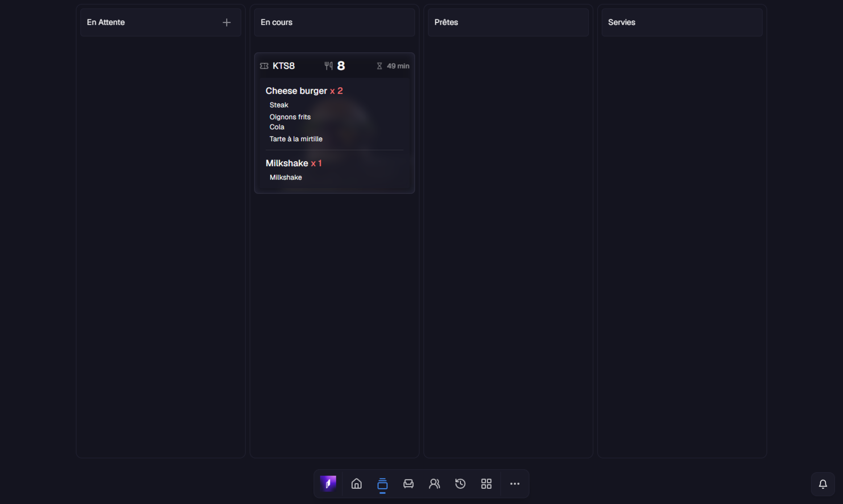Click the Milkshake x 1 item

point(294,163)
